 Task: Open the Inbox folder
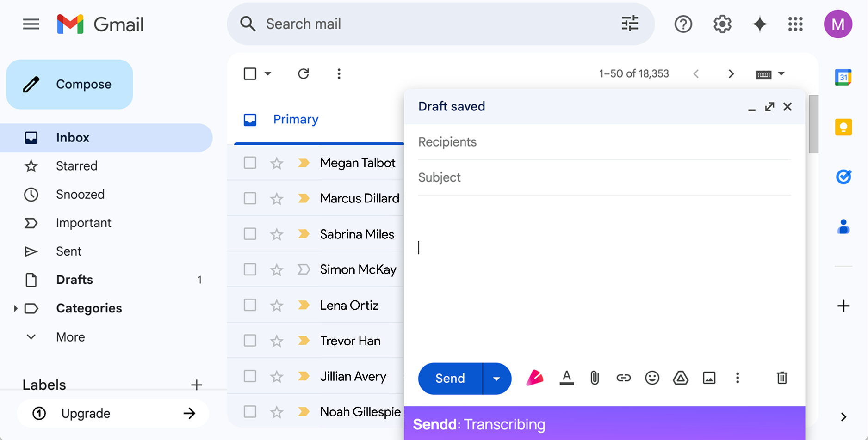coord(106,138)
